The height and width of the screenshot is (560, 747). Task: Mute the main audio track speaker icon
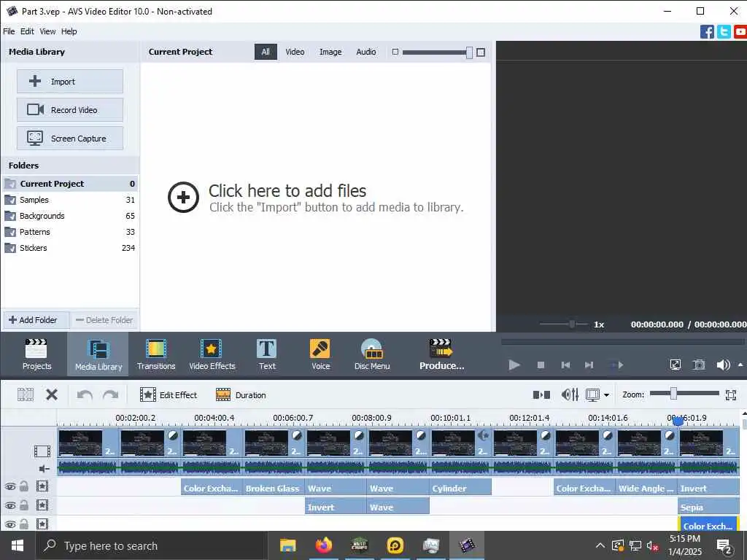44,469
